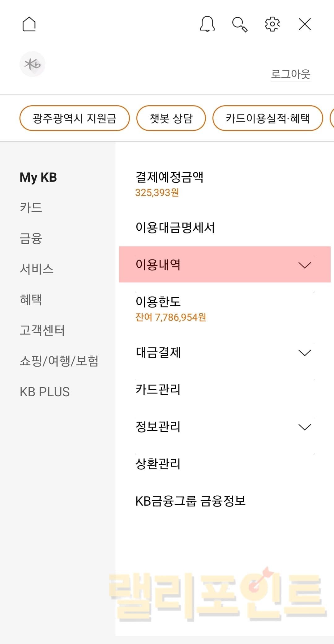This screenshot has height=644, width=334.
Task: Expand the 이용내역 chevron
Action: point(305,265)
